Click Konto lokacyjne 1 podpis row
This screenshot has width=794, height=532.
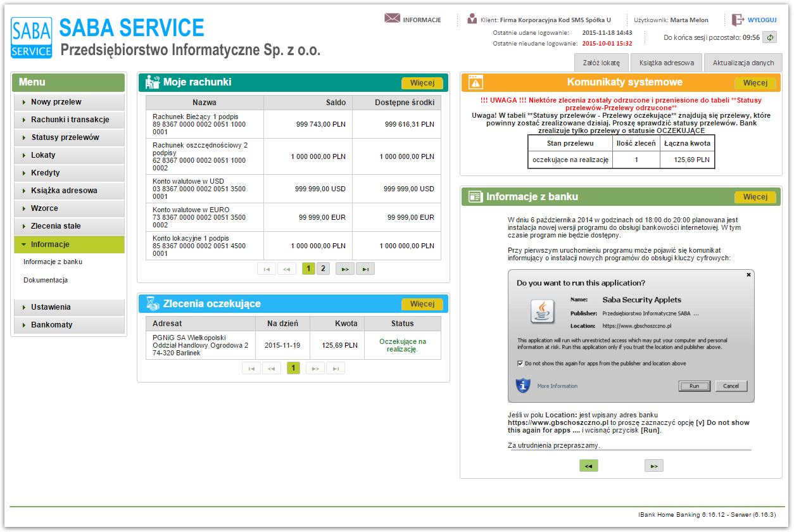click(293, 246)
